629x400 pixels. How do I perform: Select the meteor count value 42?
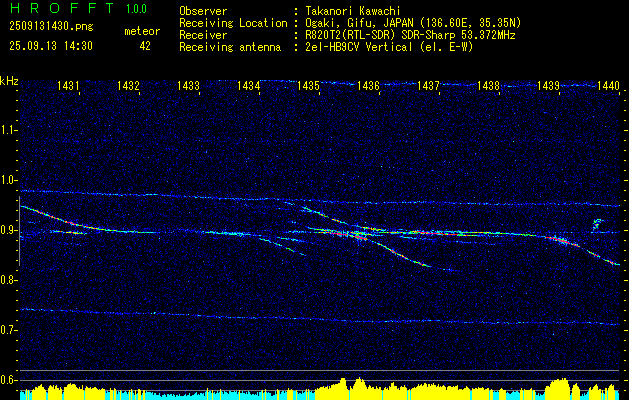pos(145,46)
